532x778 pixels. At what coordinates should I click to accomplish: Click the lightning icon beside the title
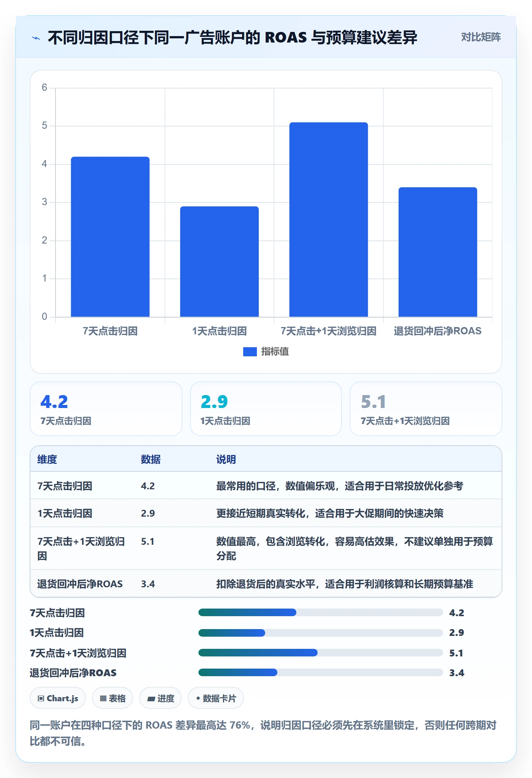[36, 38]
